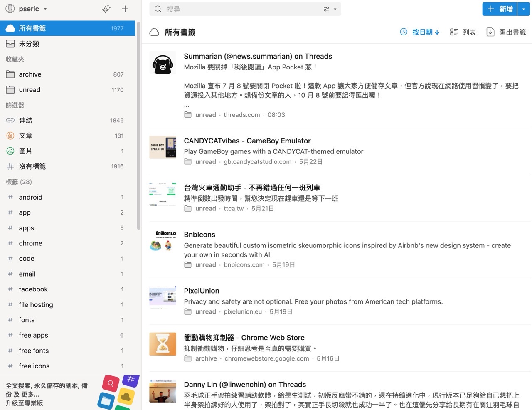Select 所有書籤 cloud item in sidebar

coord(68,28)
